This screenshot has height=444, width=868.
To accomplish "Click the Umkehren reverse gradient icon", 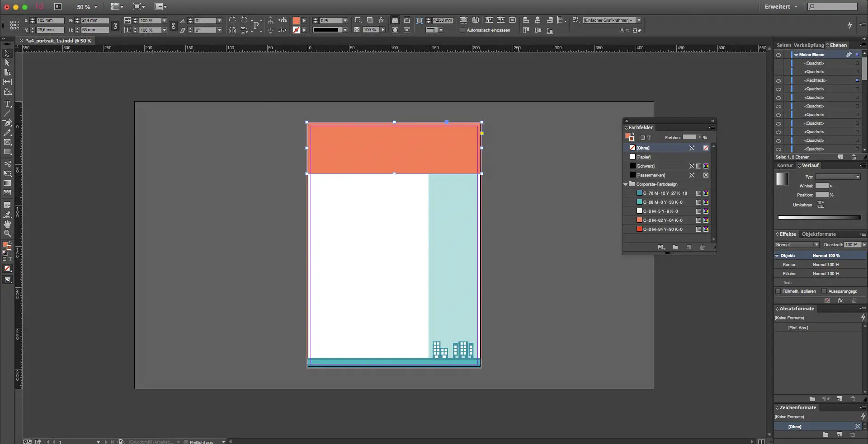I will [820, 205].
